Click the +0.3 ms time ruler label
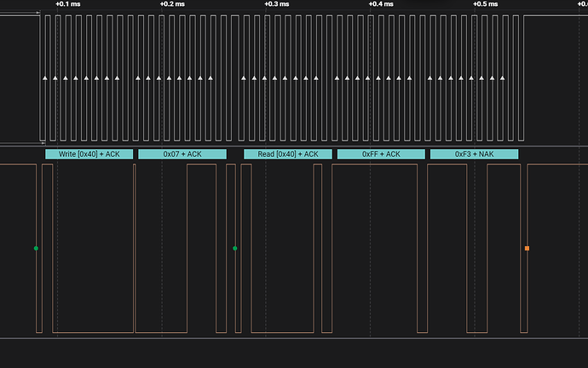588x368 pixels. point(277,4)
